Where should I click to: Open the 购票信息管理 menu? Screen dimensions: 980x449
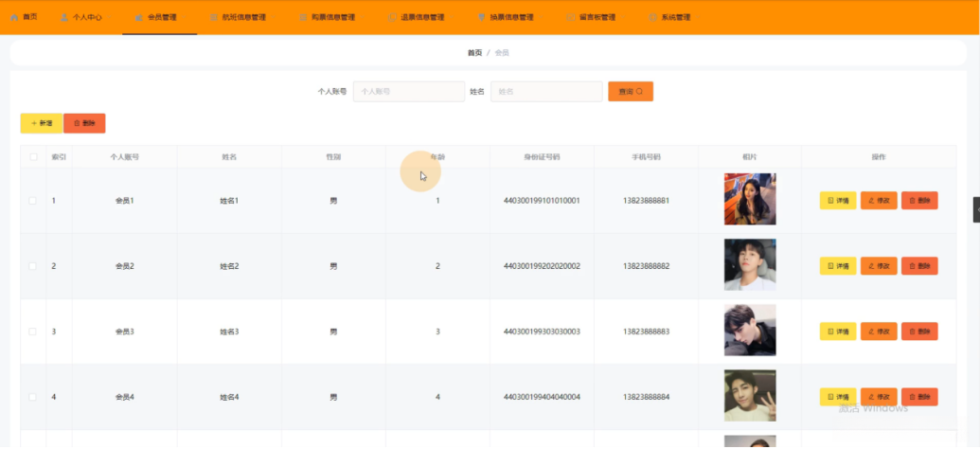coord(327,17)
